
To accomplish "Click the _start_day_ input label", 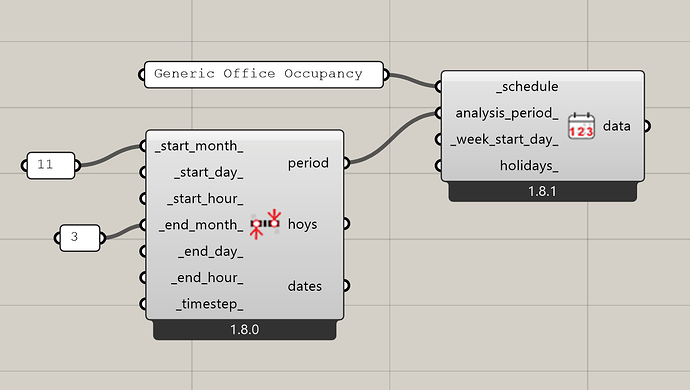I will point(209,172).
